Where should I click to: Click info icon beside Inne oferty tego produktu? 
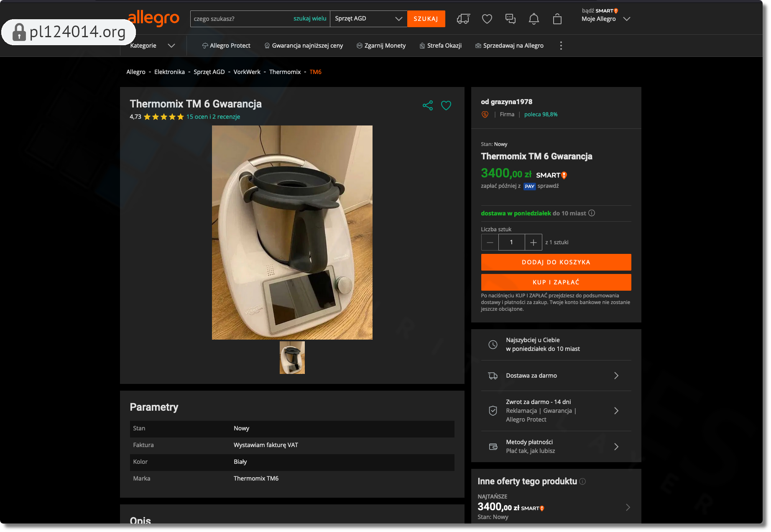tap(582, 481)
